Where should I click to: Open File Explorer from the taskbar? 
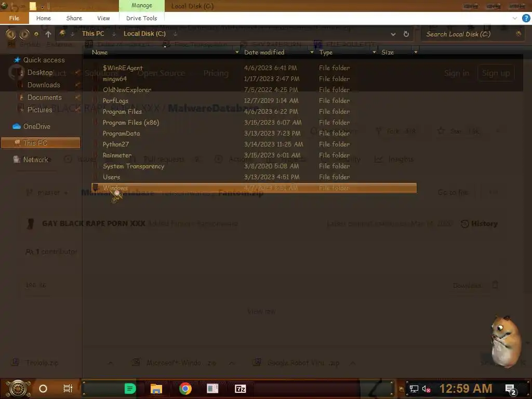point(156,389)
